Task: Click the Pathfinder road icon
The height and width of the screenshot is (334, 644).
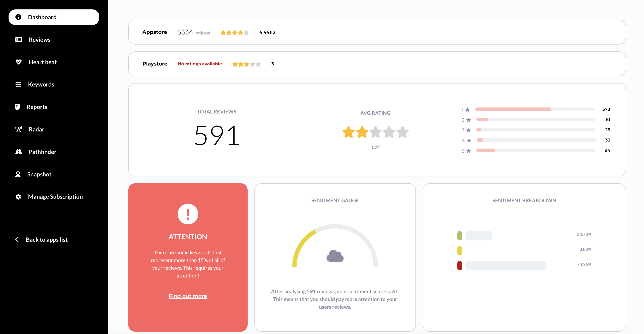Action: pos(19,152)
